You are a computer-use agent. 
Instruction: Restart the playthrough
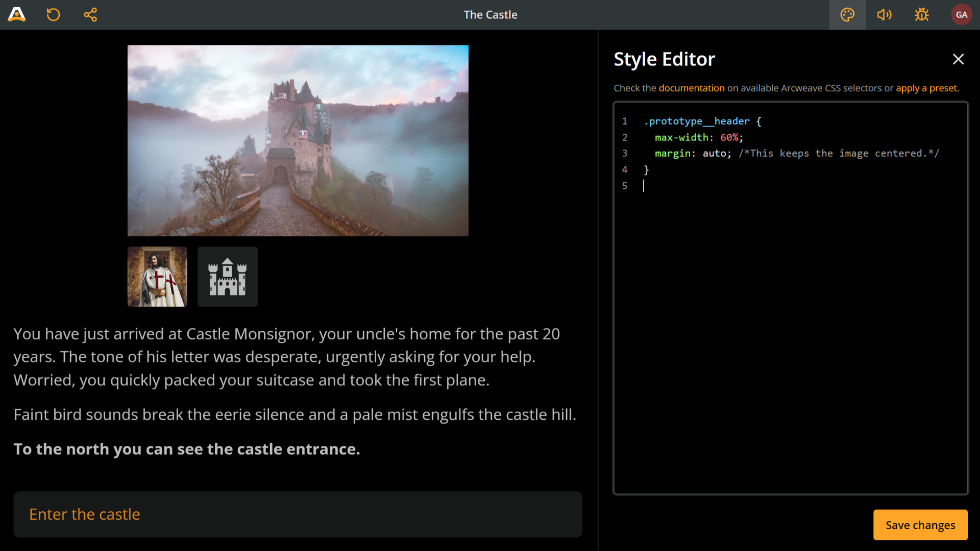[x=53, y=14]
